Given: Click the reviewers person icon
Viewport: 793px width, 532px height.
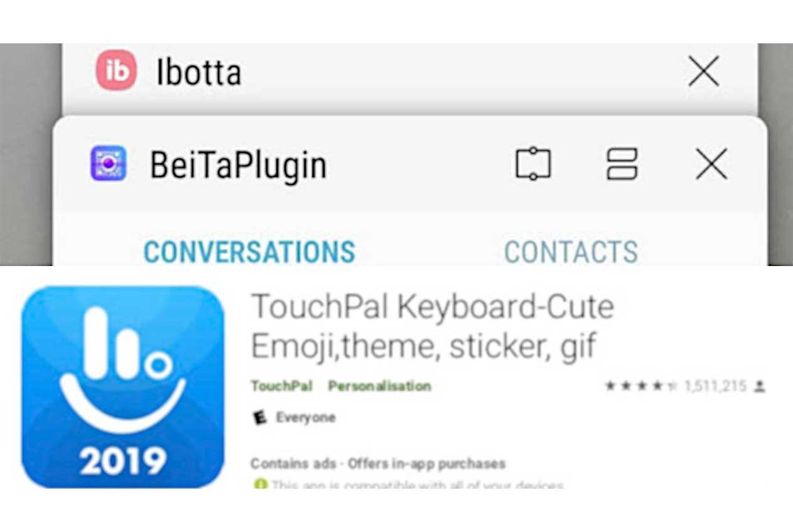Looking at the screenshot, I should [760, 386].
